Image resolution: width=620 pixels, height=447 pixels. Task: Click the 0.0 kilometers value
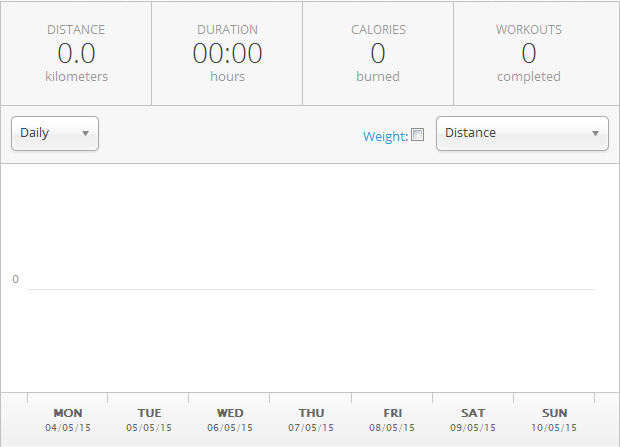click(77, 54)
